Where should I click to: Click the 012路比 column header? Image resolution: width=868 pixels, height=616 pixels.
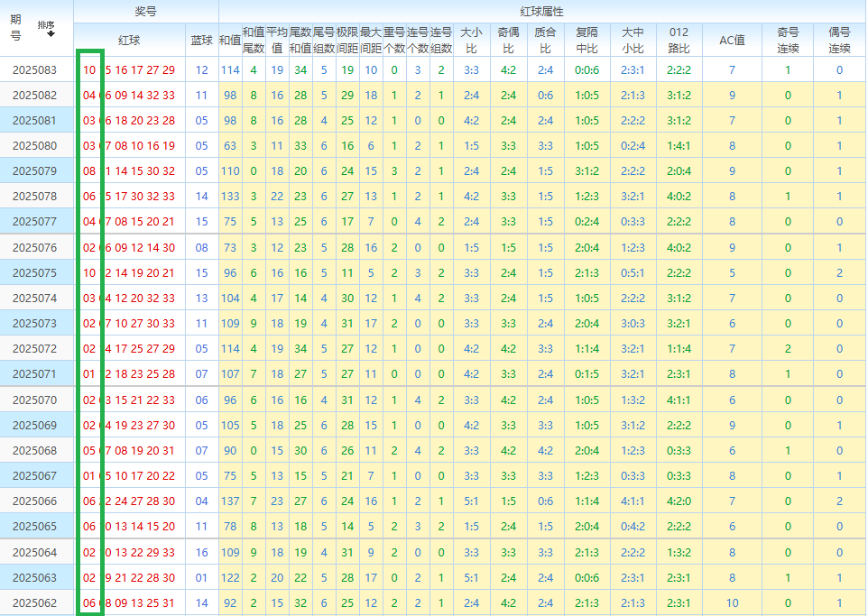tap(679, 41)
